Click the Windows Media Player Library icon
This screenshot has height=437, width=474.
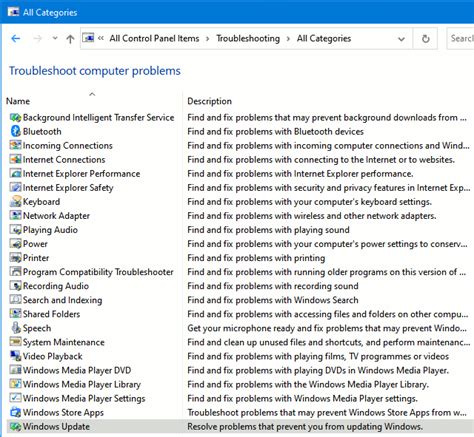(x=15, y=384)
